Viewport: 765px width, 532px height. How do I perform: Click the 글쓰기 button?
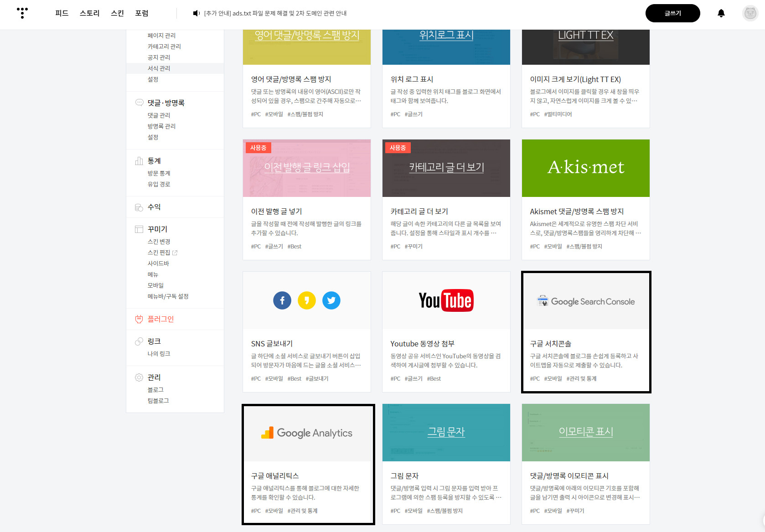tap(673, 13)
